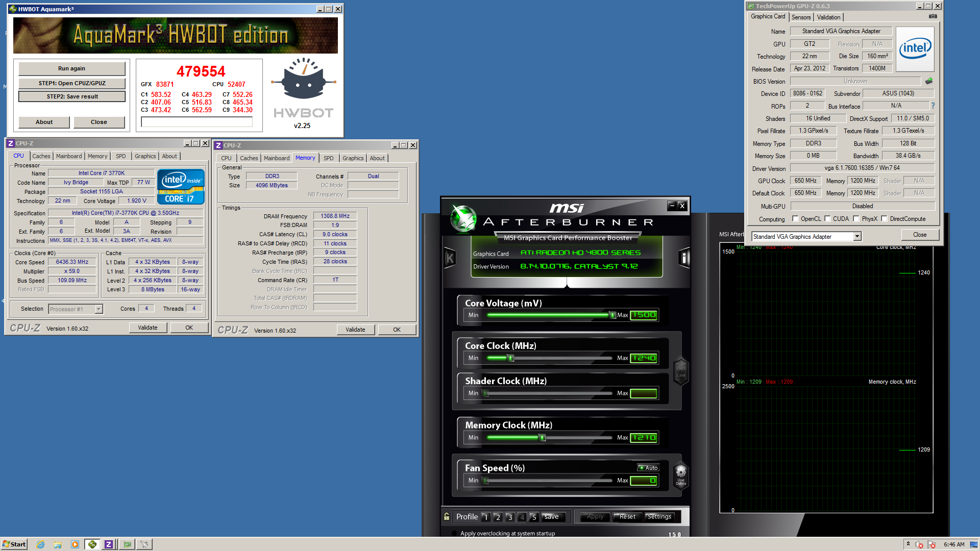This screenshot has width=980, height=551.
Task: Show hidden tray icons arrow
Action: click(908, 544)
